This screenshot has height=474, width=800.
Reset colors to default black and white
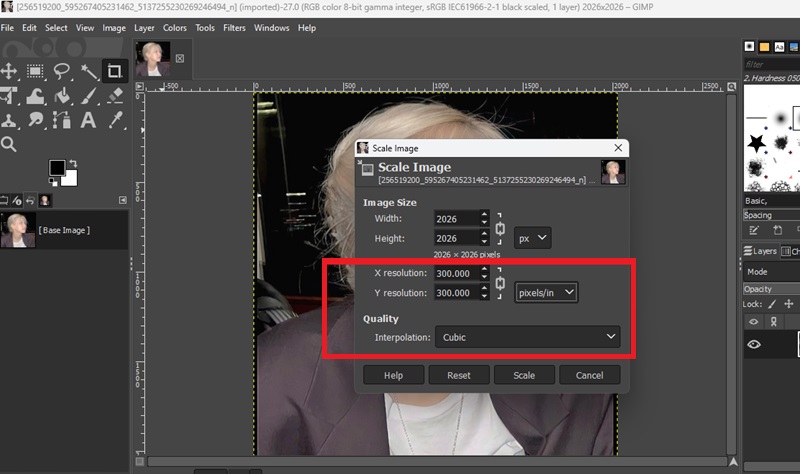(x=53, y=181)
